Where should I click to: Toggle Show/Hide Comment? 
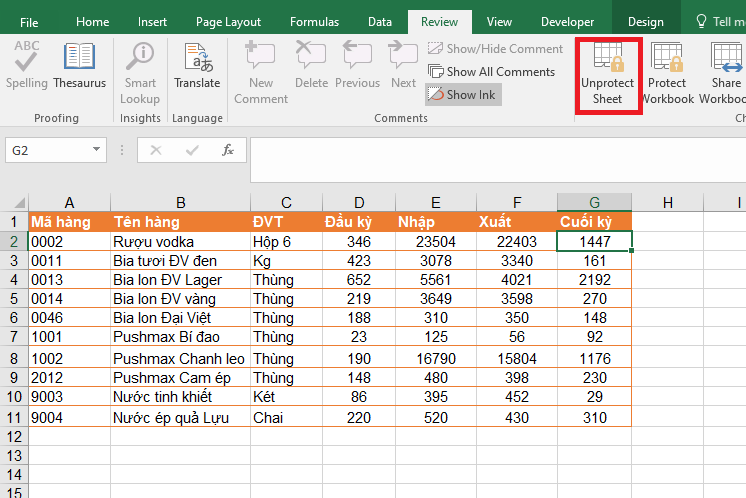tap(495, 48)
